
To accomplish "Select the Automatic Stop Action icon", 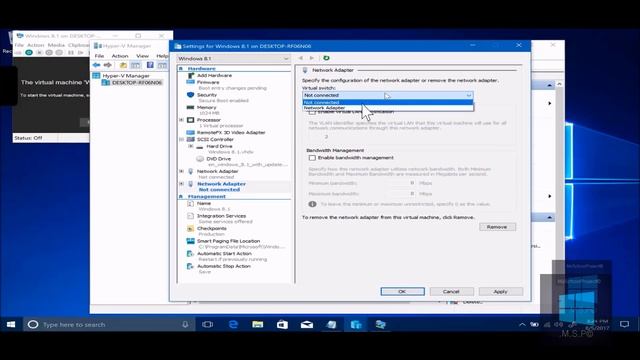I will (x=190, y=267).
